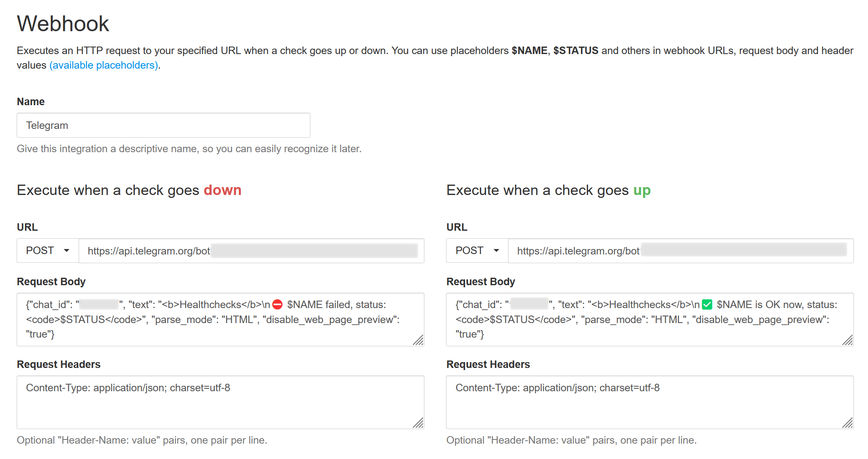868x459 pixels.
Task: Click the down Request Body textarea
Action: 220,319
